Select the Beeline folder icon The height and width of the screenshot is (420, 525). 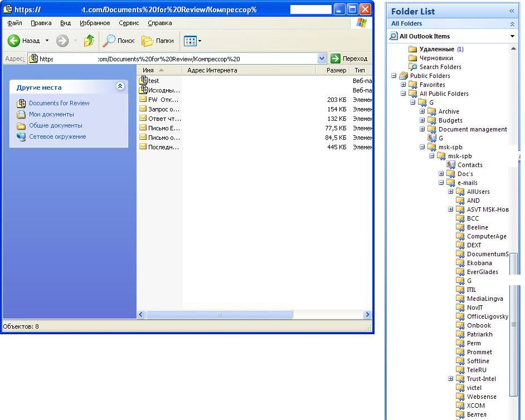[460, 227]
